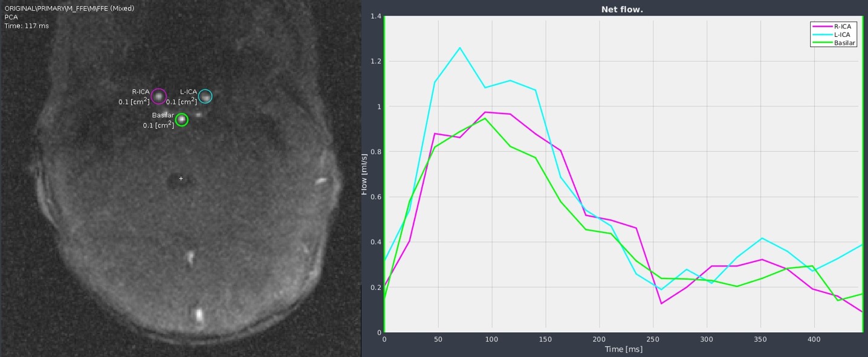Click the Basilar entry in plot legend

coord(844,43)
